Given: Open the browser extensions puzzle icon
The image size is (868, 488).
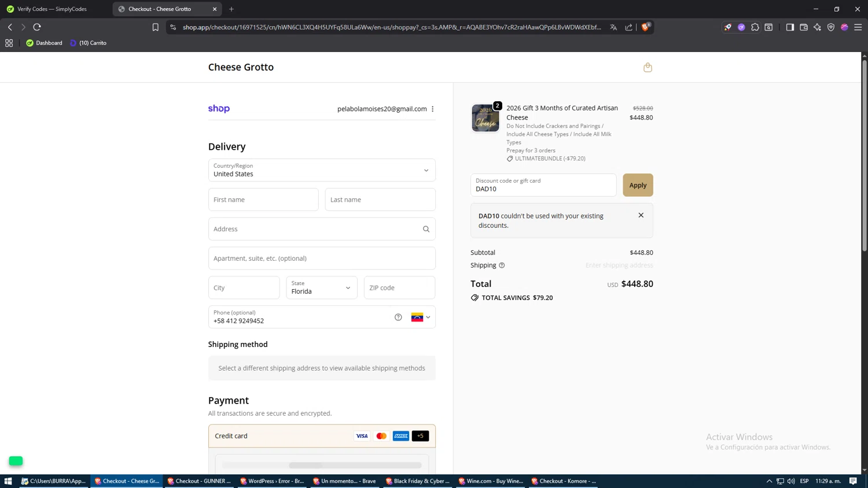Looking at the screenshot, I should 755,27.
